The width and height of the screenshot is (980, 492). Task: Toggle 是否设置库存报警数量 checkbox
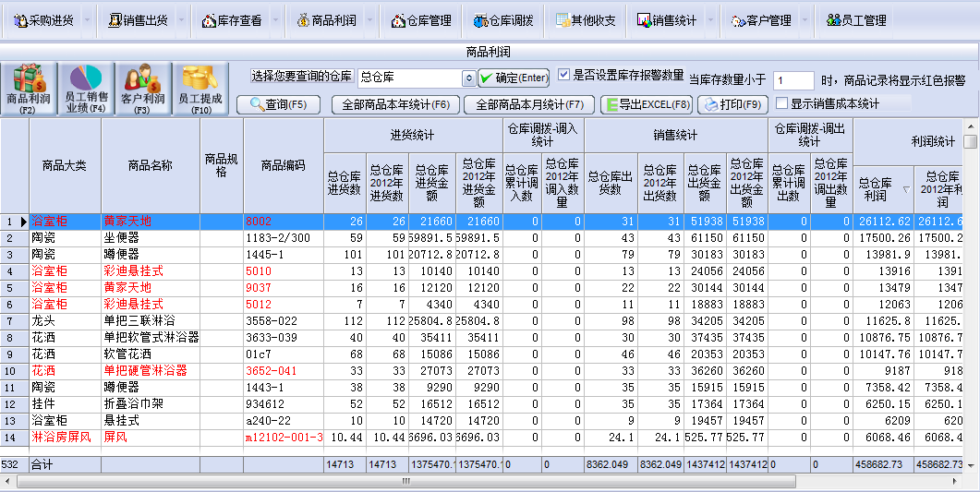pos(564,76)
